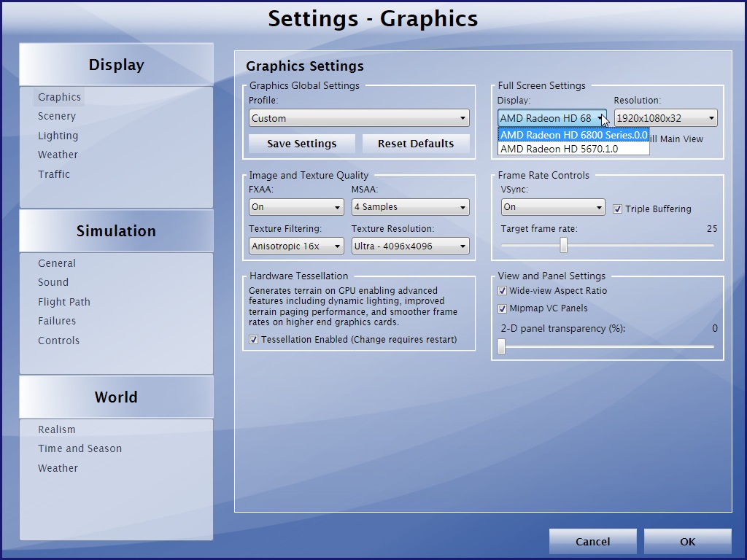Open the Texture Resolution dropdown

click(x=410, y=246)
